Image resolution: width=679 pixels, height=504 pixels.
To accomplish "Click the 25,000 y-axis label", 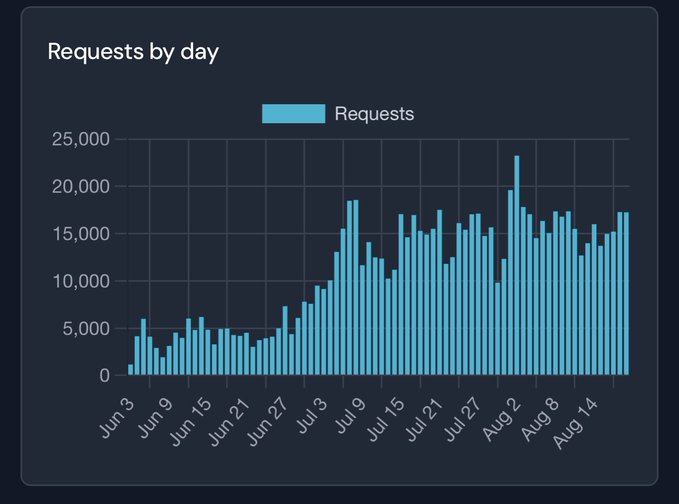I will tap(81, 139).
